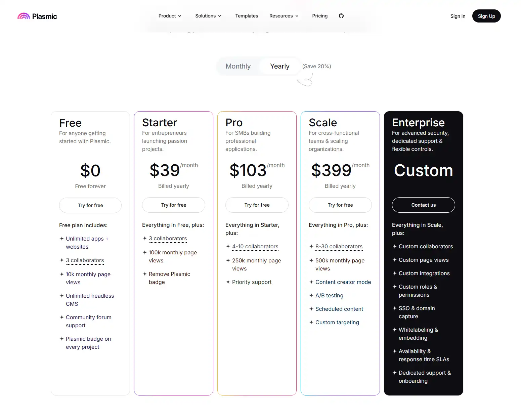
Task: Open the Resources dropdown menu
Action: 284,16
